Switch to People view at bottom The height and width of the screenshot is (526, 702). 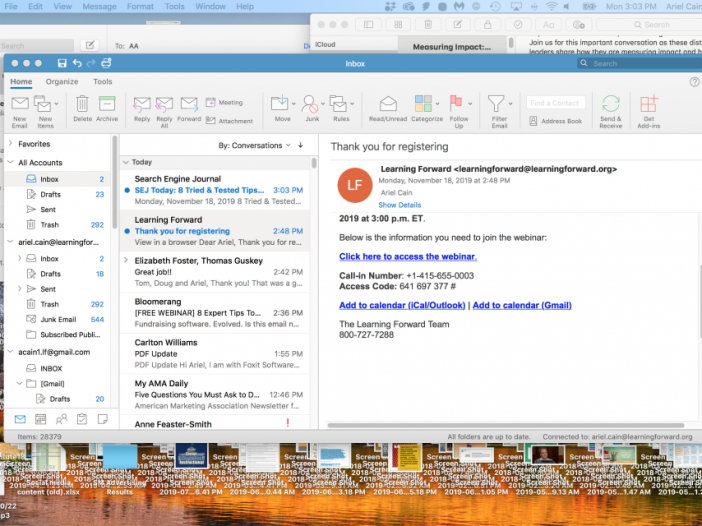(61, 419)
